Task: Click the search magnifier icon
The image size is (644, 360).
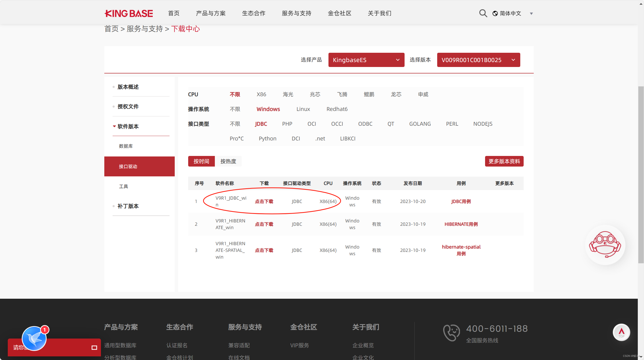Action: tap(483, 13)
